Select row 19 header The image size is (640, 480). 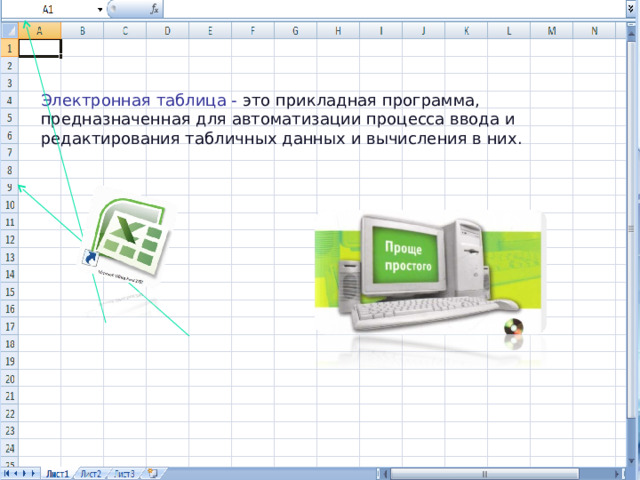(x=10, y=361)
